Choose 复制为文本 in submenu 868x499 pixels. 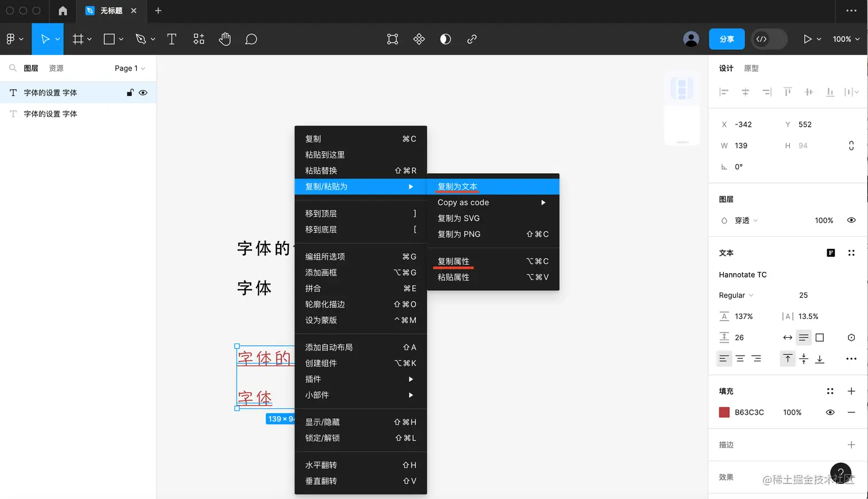tap(493, 186)
